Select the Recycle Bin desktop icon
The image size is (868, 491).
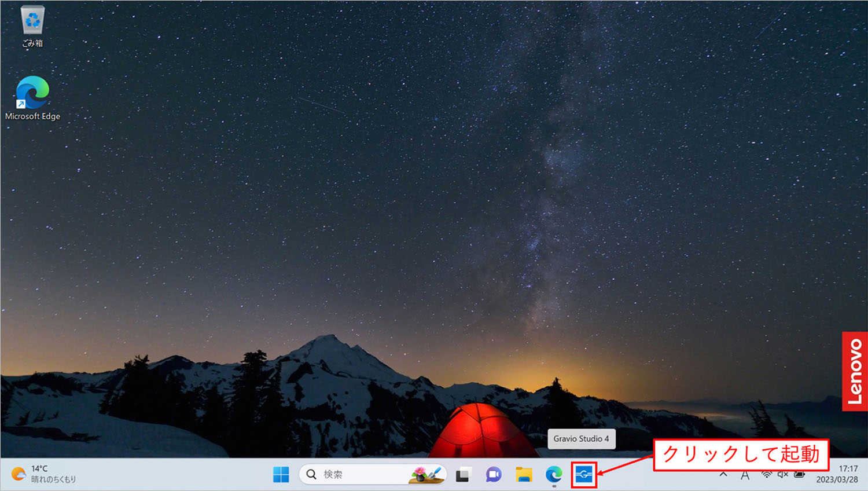click(32, 27)
